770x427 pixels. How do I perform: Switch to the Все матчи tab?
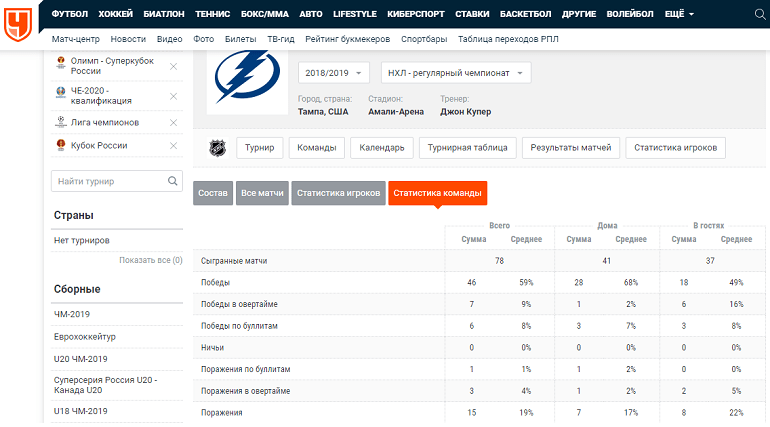pos(262,193)
